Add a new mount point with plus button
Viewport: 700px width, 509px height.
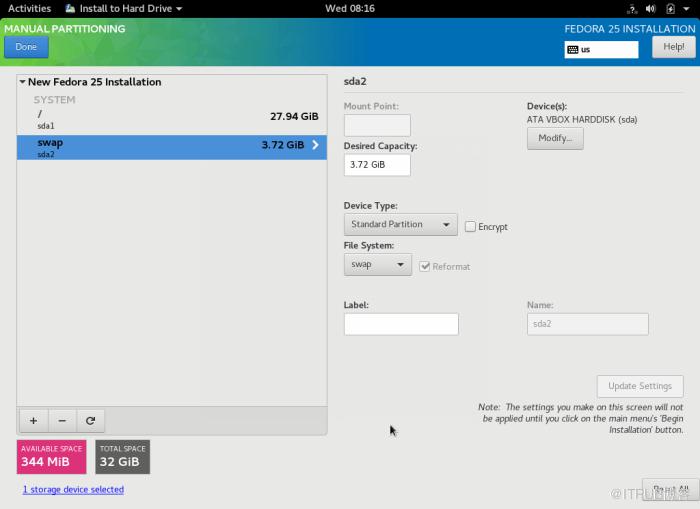(33, 421)
